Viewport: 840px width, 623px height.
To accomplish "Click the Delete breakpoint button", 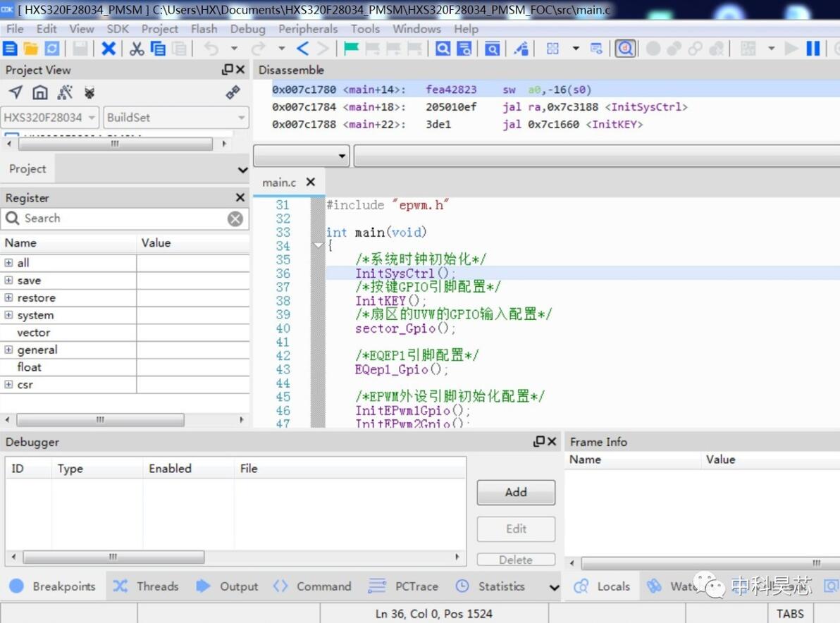I will coord(516,560).
